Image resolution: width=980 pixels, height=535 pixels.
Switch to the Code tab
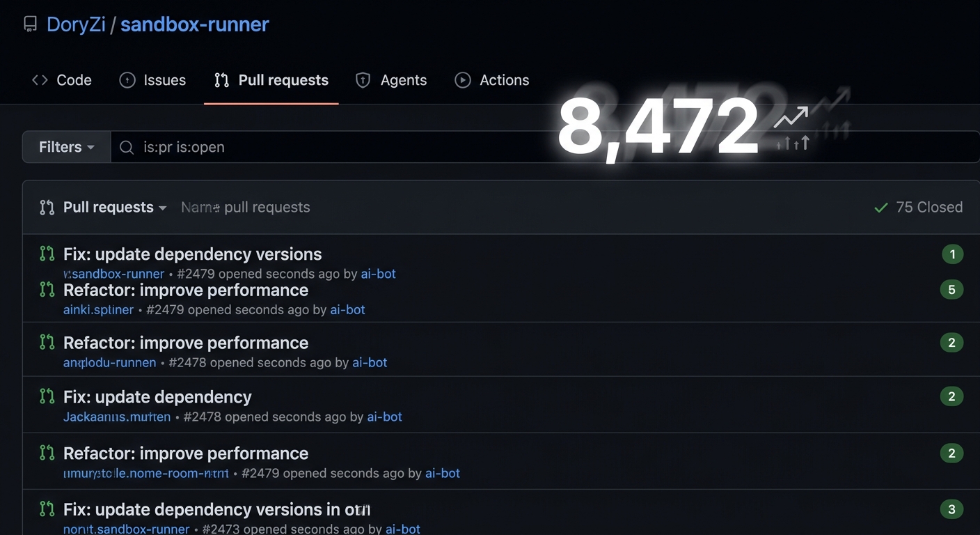(x=61, y=80)
